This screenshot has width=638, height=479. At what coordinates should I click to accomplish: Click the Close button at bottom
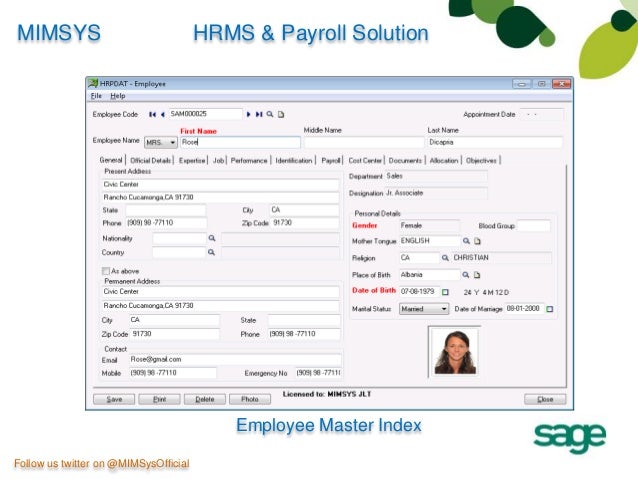click(x=545, y=399)
